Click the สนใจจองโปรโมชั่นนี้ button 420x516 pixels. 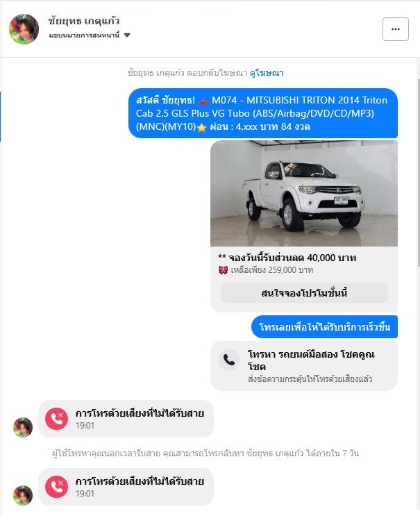(x=304, y=293)
